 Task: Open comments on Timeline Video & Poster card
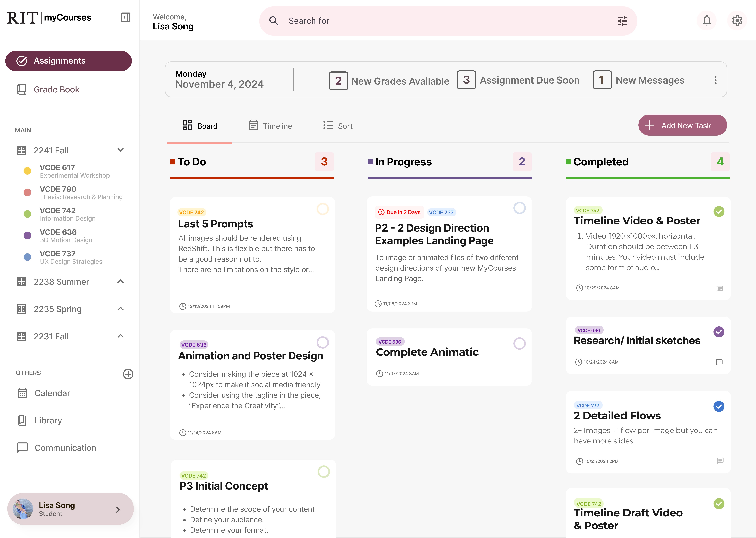click(x=720, y=289)
